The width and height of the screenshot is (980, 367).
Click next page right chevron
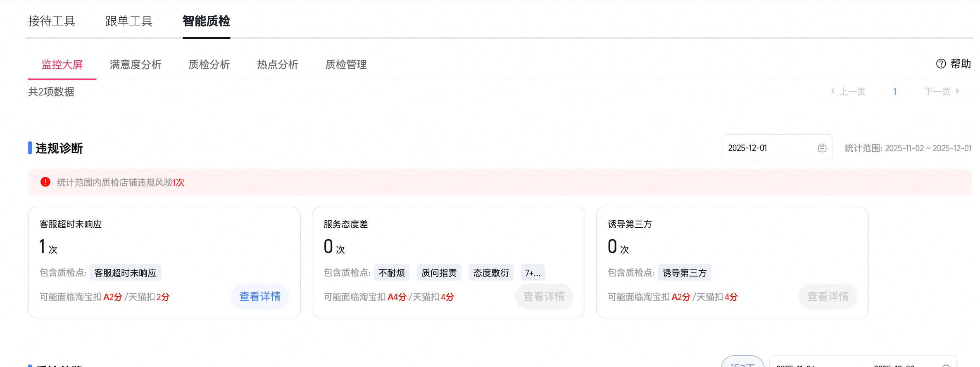[957, 91]
